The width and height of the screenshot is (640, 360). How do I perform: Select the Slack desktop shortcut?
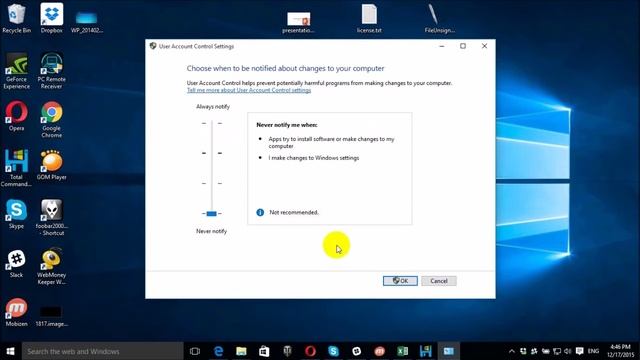[x=16, y=264]
